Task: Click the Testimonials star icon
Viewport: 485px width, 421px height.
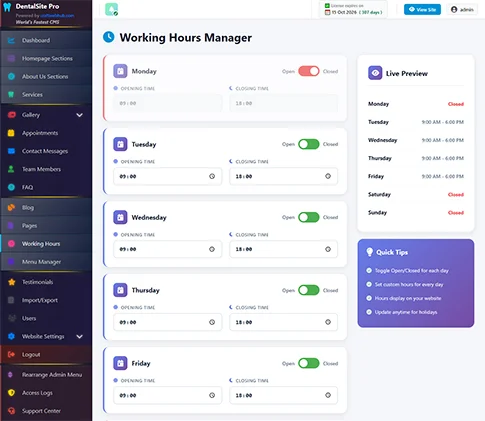Action: (11, 282)
